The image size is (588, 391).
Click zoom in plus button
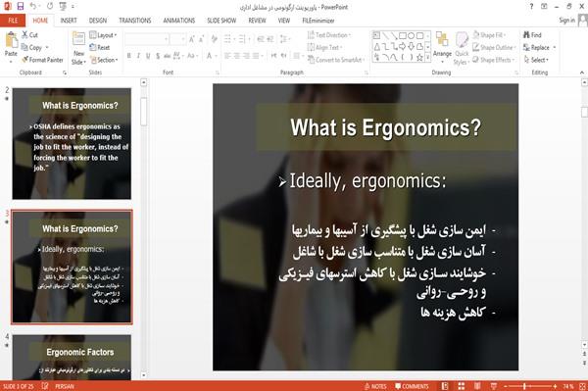555,386
